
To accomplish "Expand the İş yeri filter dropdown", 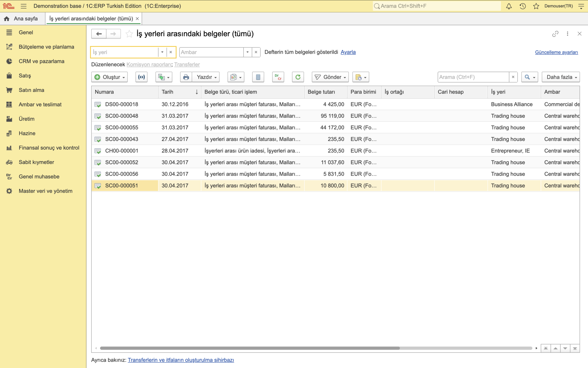I will (x=162, y=52).
